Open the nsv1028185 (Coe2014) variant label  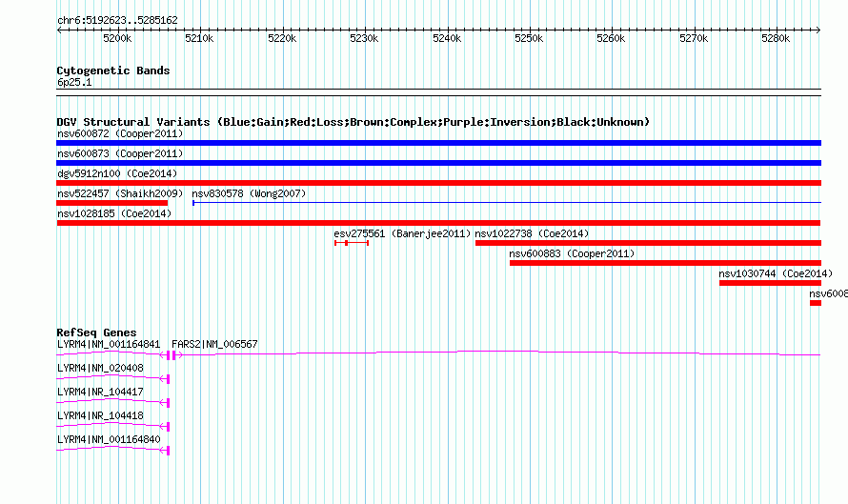click(x=114, y=213)
